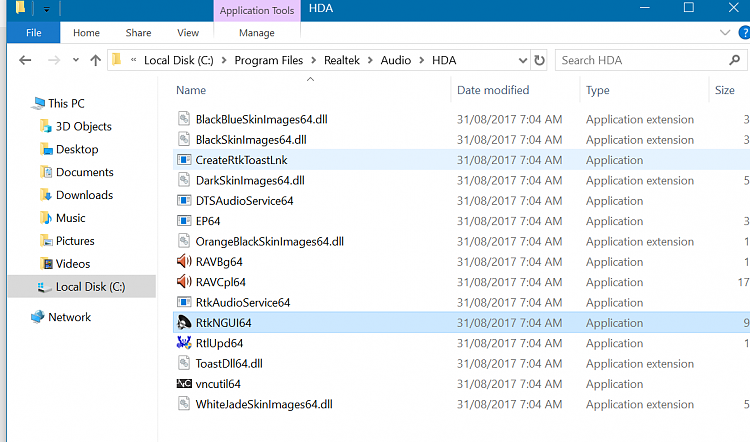The height and width of the screenshot is (442, 750).
Task: Go back with the Back arrow
Action: pos(25,60)
